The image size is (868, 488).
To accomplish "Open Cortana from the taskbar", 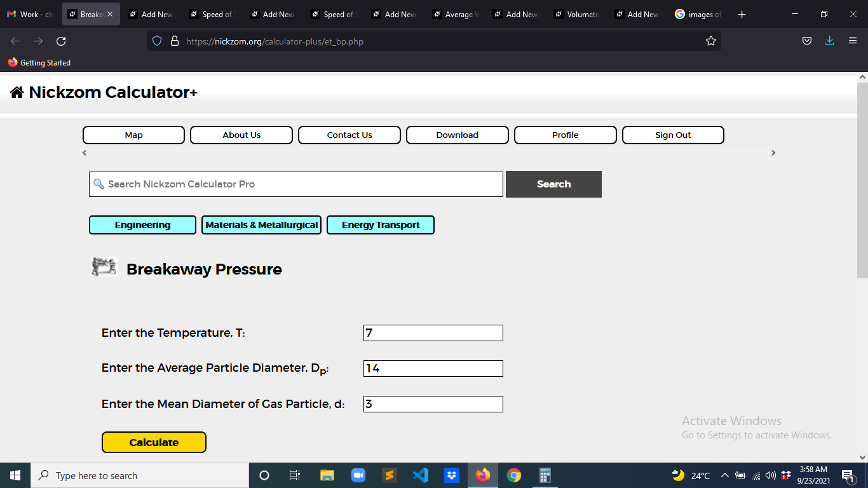I will coord(264,475).
